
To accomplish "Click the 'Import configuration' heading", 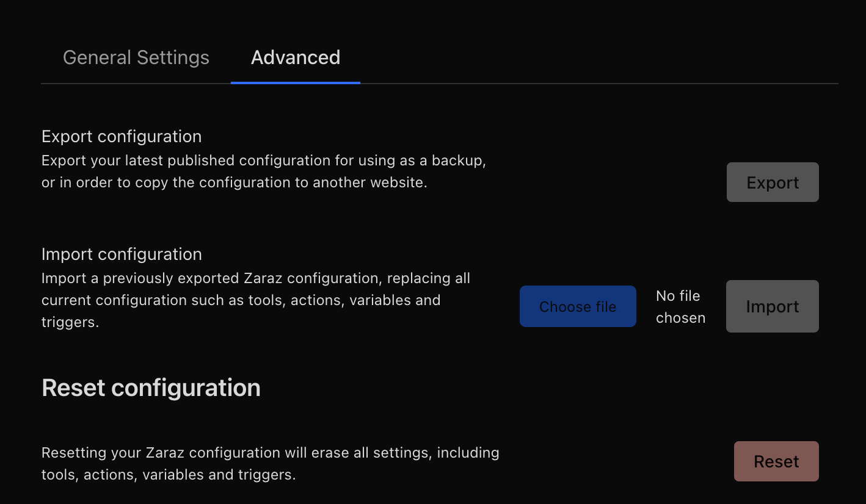I will tap(122, 254).
